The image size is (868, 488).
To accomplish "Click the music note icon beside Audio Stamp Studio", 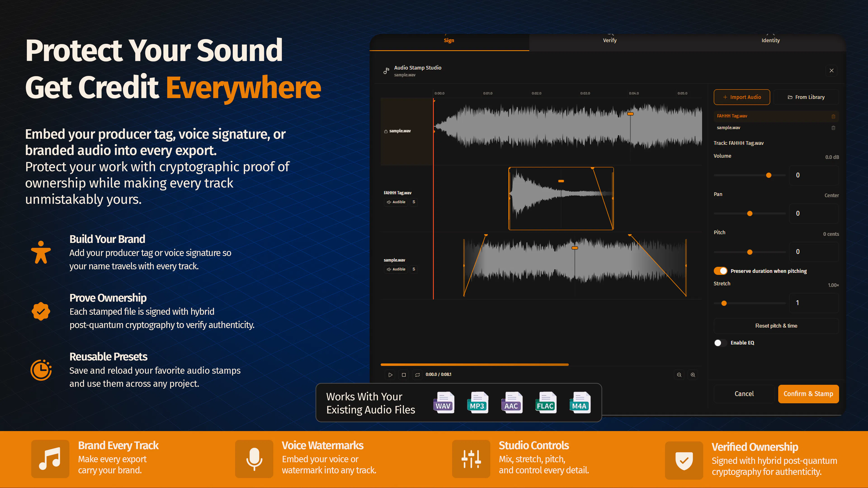I will (386, 71).
